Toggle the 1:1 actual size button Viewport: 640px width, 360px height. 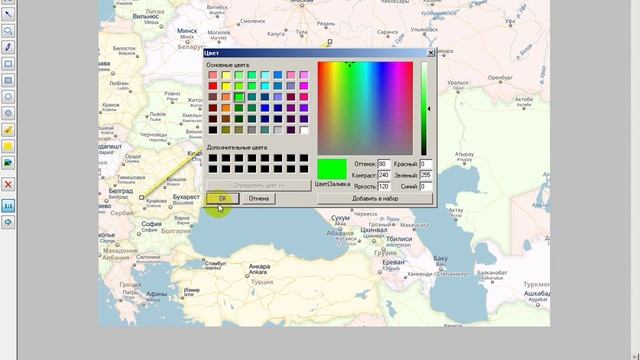coord(8,206)
